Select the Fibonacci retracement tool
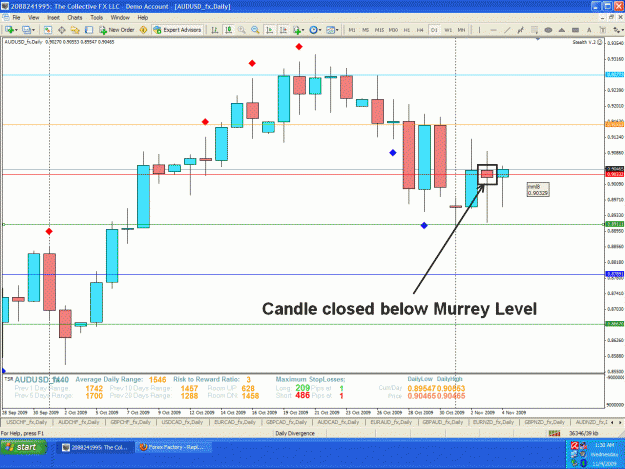 535,30
